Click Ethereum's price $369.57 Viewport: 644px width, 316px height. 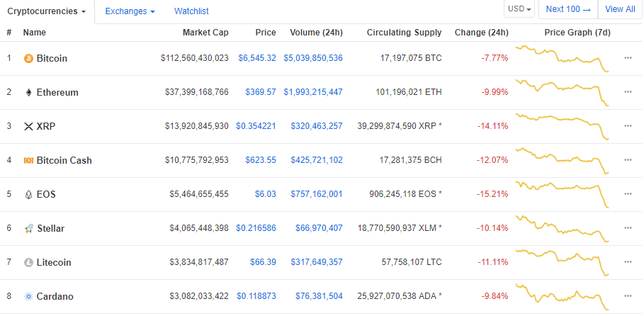click(261, 92)
